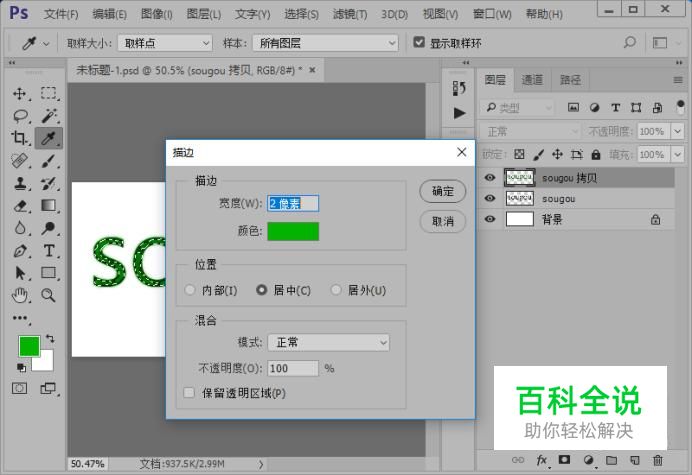Open the History panel icon
Screen dimensions: 692x475
click(459, 88)
